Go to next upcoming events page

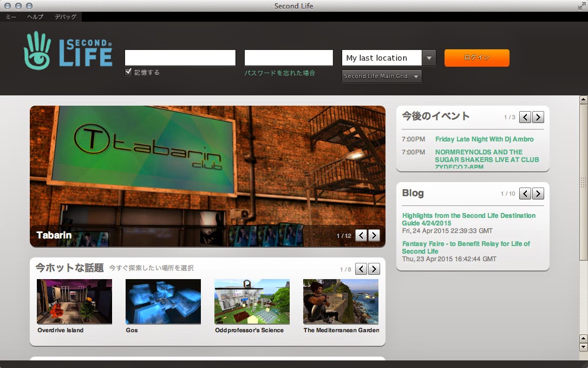[538, 117]
